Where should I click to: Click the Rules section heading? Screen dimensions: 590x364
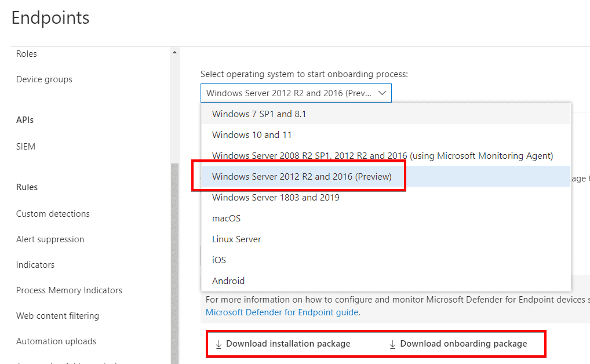pos(27,187)
